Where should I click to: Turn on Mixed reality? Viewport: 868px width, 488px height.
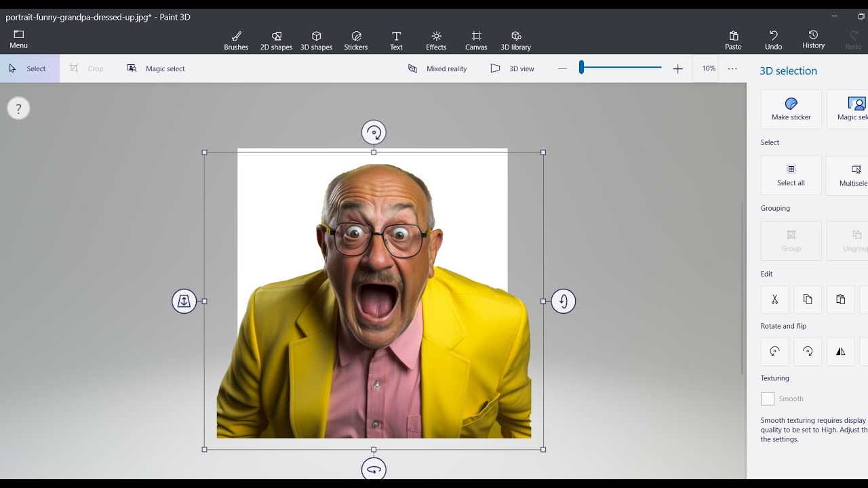[x=437, y=68]
